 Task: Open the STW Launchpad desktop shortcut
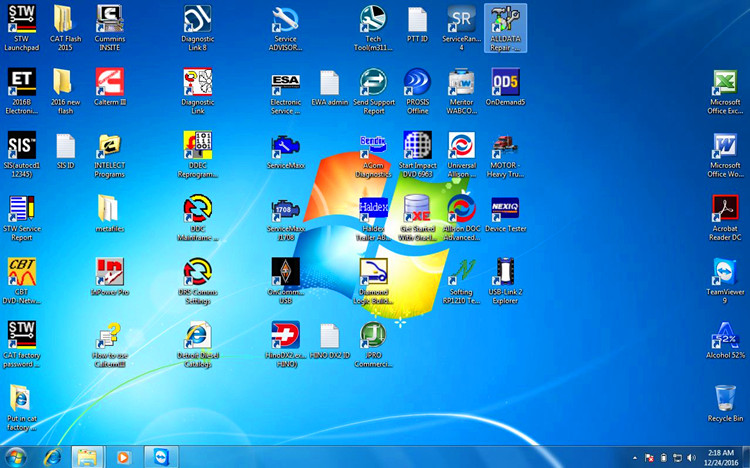(22, 28)
